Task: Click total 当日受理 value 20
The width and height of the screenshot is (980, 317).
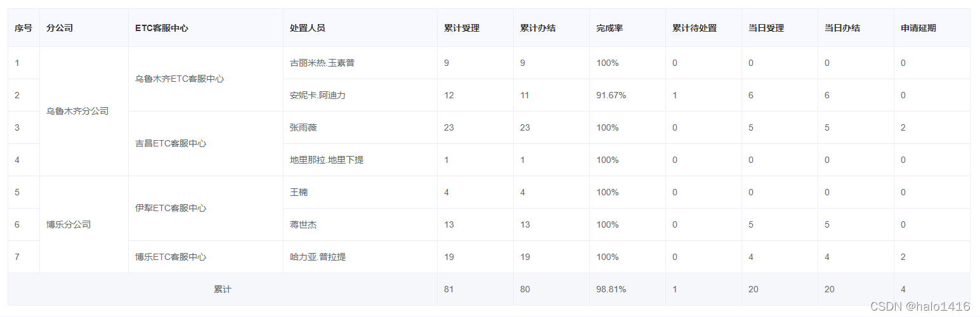Action: coord(754,289)
